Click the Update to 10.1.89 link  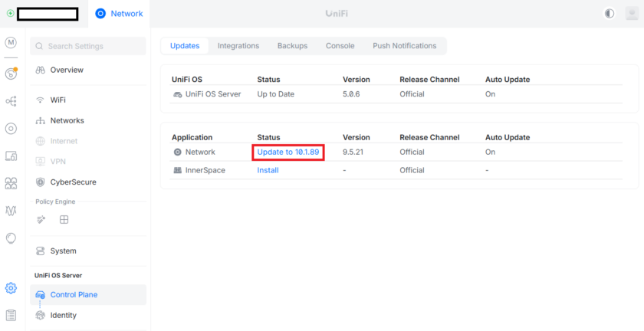point(288,152)
